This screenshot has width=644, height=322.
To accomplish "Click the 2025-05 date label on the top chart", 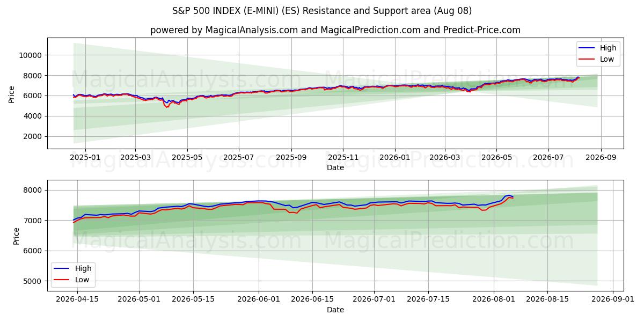I will click(187, 157).
